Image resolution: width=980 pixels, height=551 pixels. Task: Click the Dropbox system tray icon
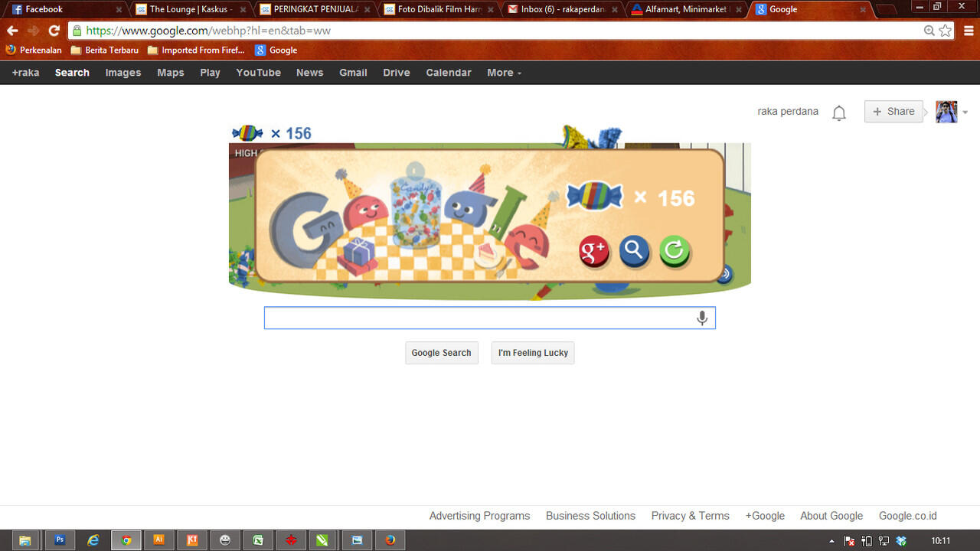tap(901, 541)
